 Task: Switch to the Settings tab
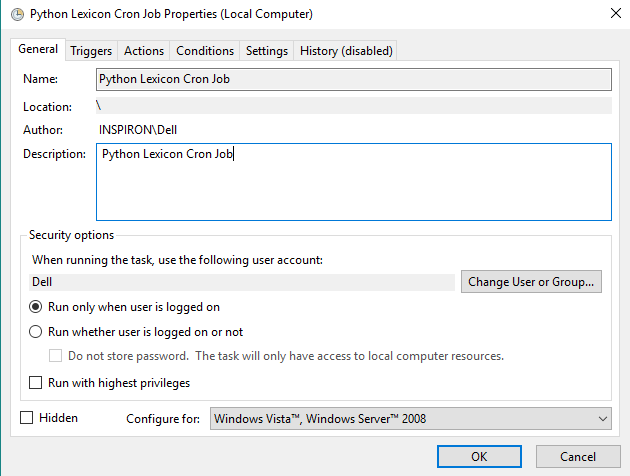(x=267, y=51)
